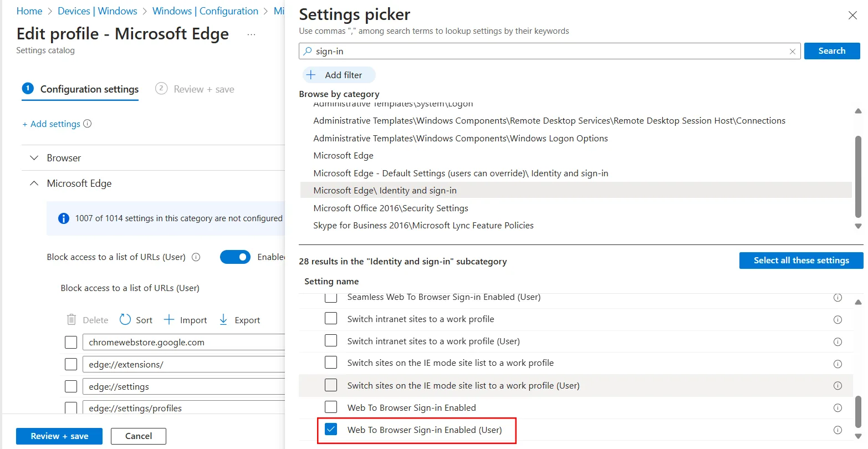The width and height of the screenshot is (868, 449).
Task: Select the edge://settings row checkbox
Action: click(x=71, y=386)
